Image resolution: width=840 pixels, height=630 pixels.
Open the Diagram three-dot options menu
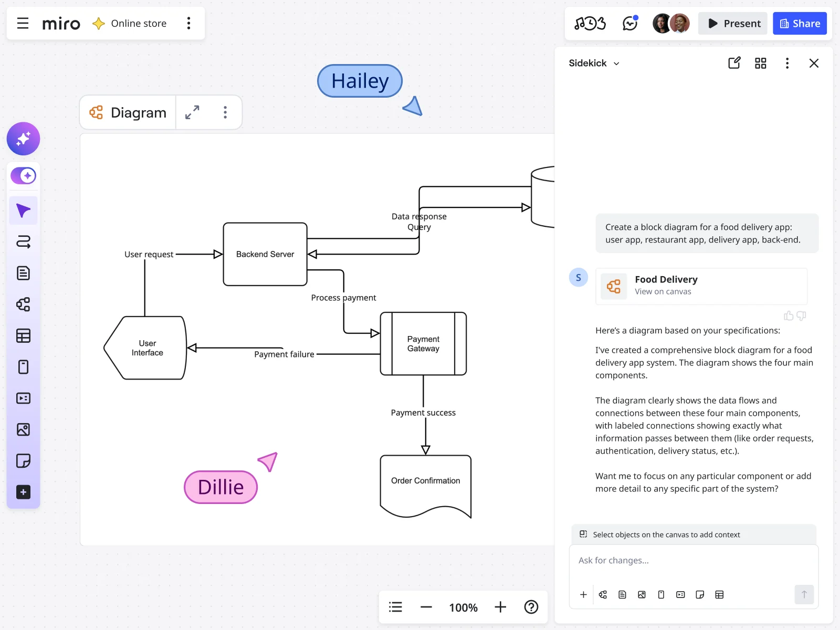(x=225, y=112)
